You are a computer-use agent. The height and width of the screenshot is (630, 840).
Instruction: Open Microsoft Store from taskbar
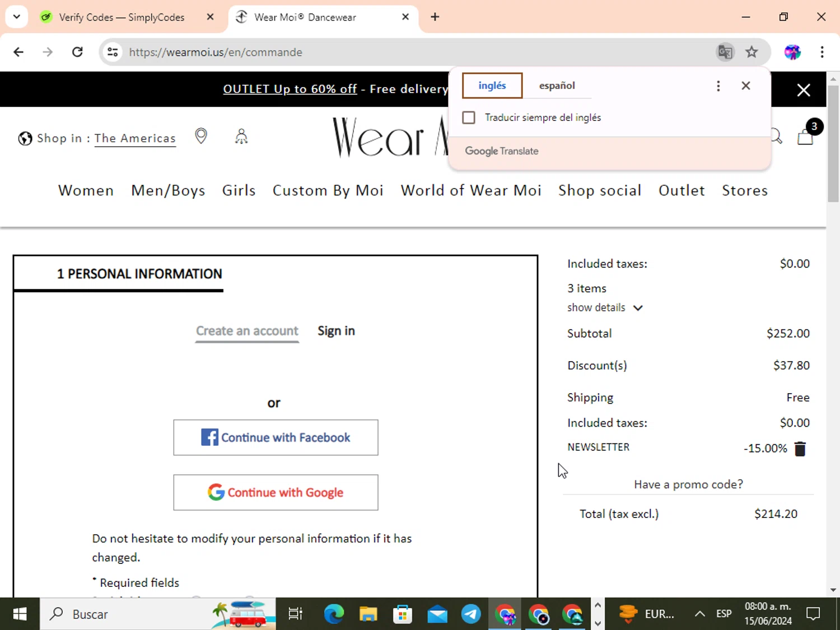(403, 614)
